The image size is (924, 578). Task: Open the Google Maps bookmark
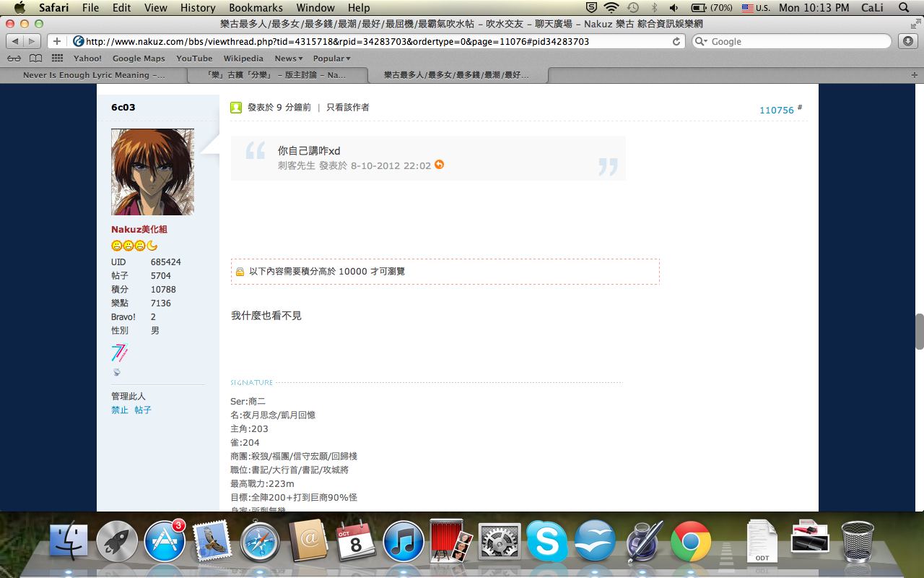(139, 59)
